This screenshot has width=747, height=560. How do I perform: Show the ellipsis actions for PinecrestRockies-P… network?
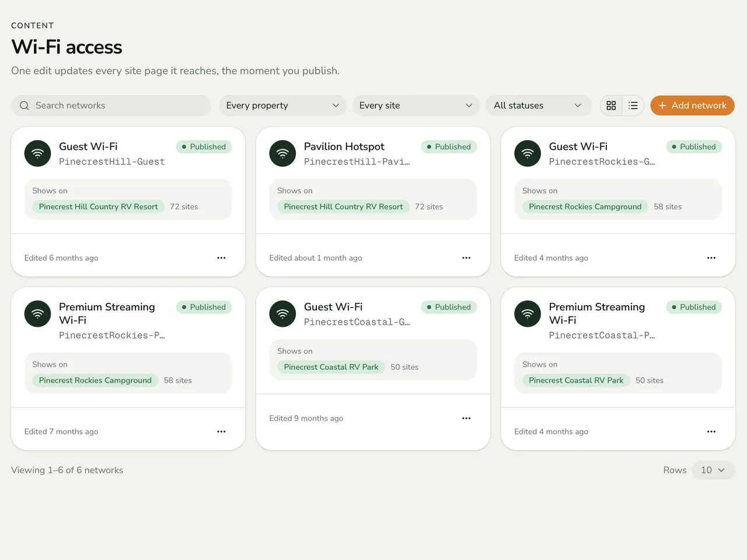click(221, 432)
